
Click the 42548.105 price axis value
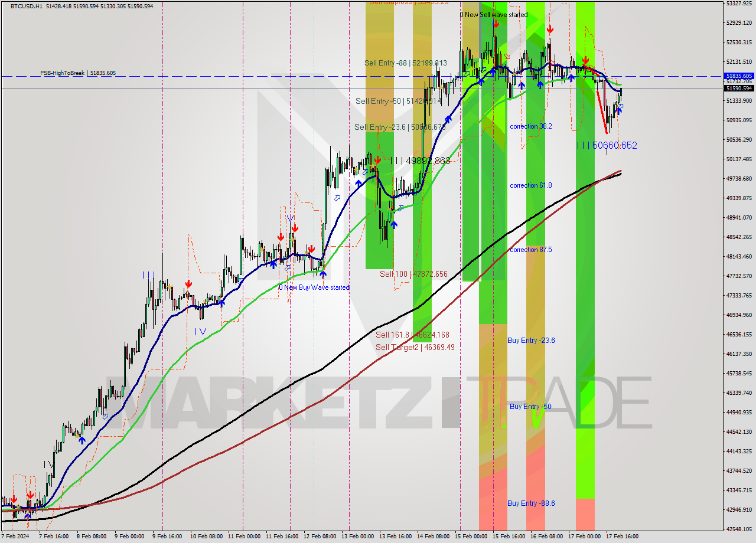[739, 529]
